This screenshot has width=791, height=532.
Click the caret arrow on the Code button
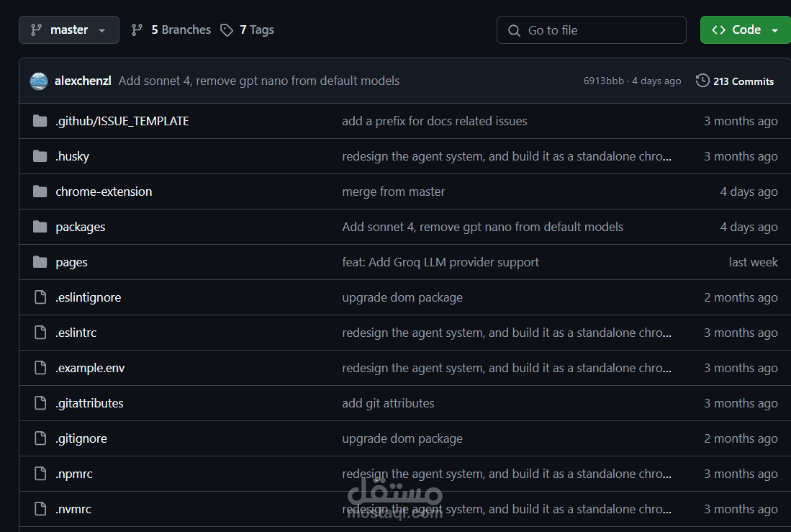[775, 30]
